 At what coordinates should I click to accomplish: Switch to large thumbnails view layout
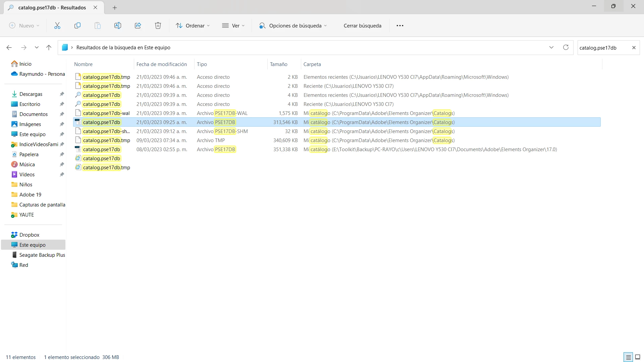638,357
